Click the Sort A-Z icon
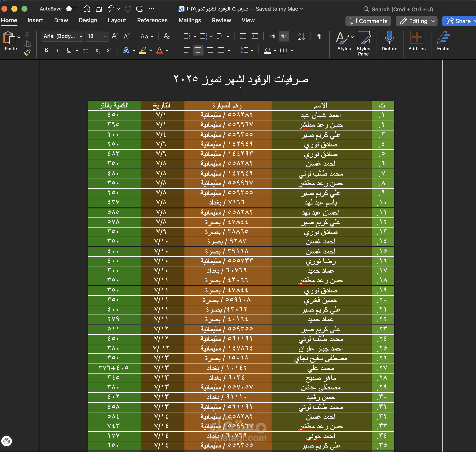This screenshot has height=452, width=476. (x=302, y=36)
